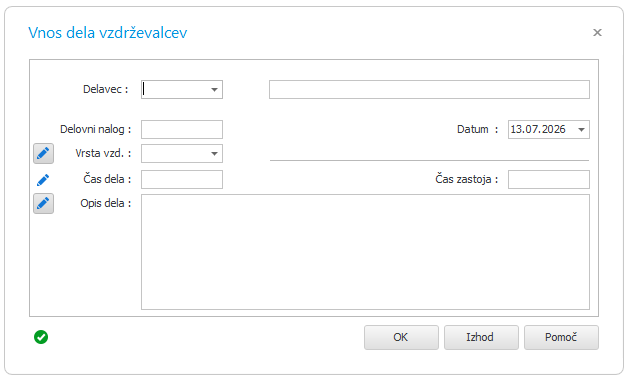Focus the Delovni nalog input field
626x379 pixels.
click(182, 129)
